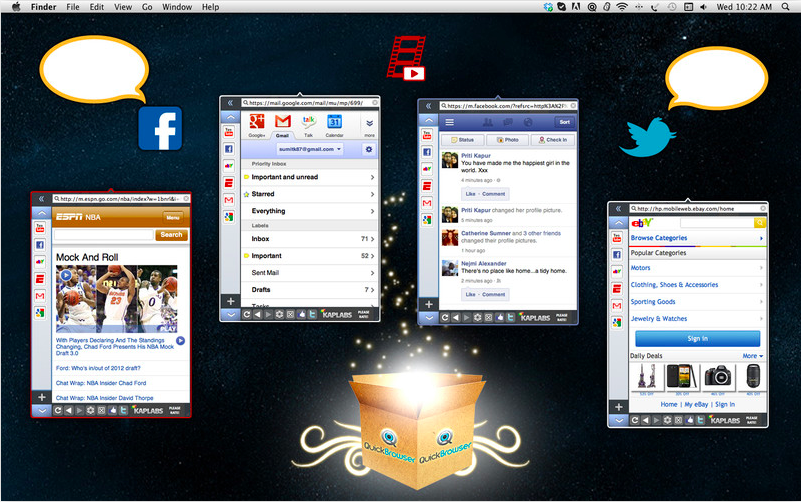The width and height of the screenshot is (801, 502).
Task: Select the Google+ tab in Gmail window
Action: click(256, 123)
